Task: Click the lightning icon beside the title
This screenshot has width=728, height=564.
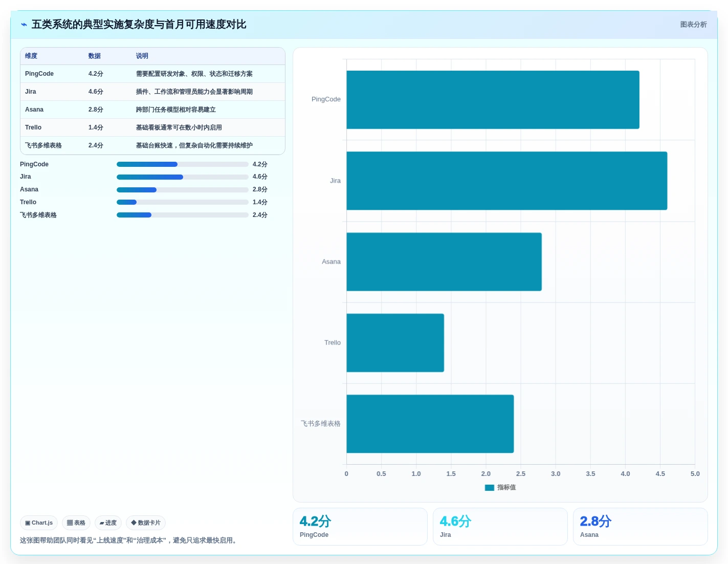Action: [x=24, y=25]
